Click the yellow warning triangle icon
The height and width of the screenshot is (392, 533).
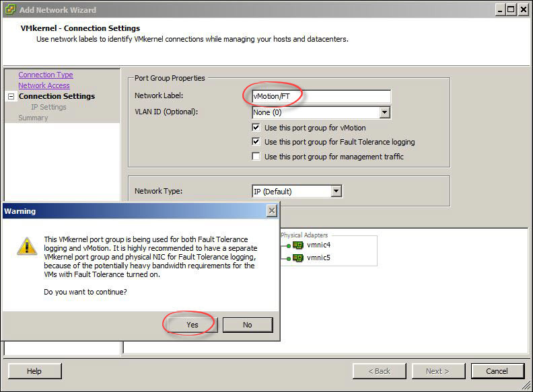click(27, 246)
